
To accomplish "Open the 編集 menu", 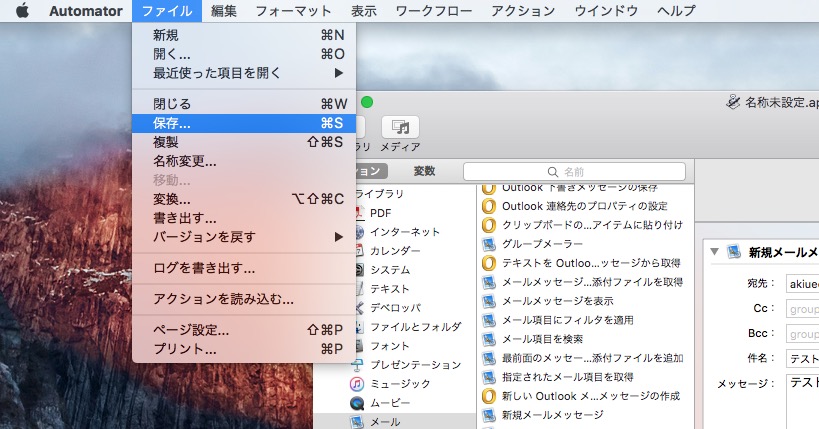I will (x=224, y=11).
